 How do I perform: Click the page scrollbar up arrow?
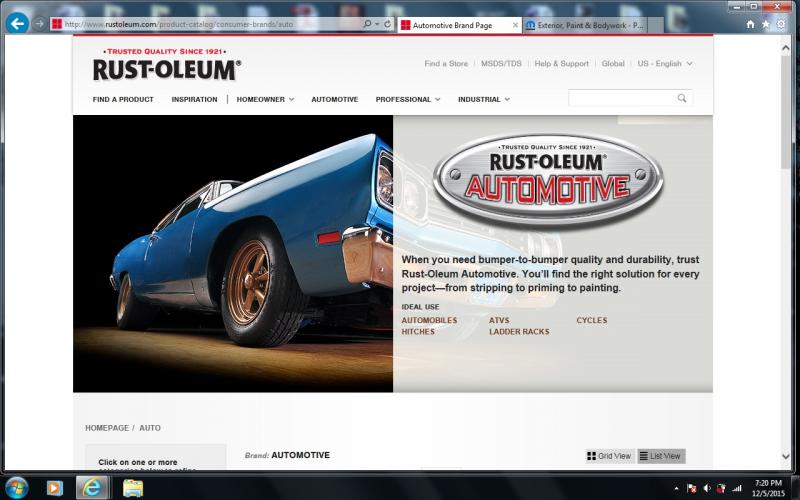786,48
